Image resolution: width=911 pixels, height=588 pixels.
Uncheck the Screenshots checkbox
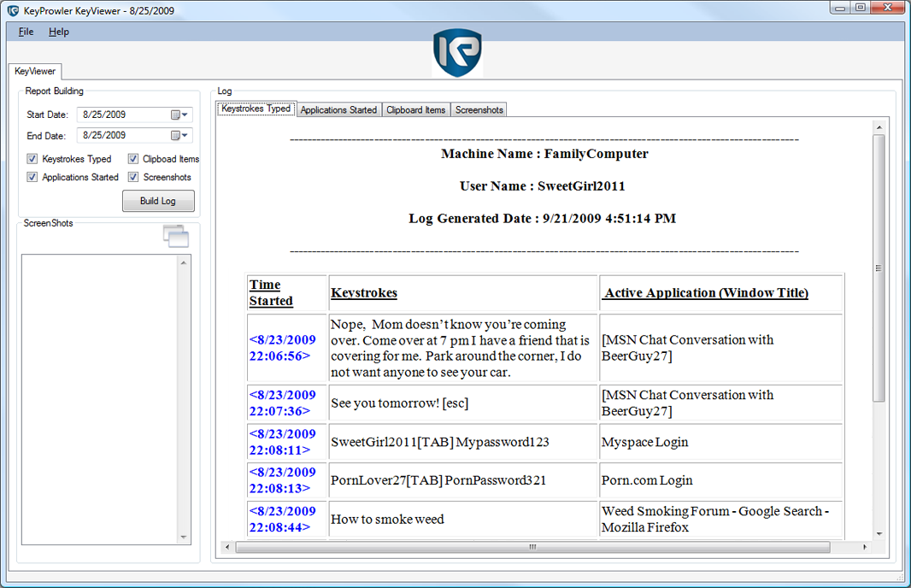133,177
